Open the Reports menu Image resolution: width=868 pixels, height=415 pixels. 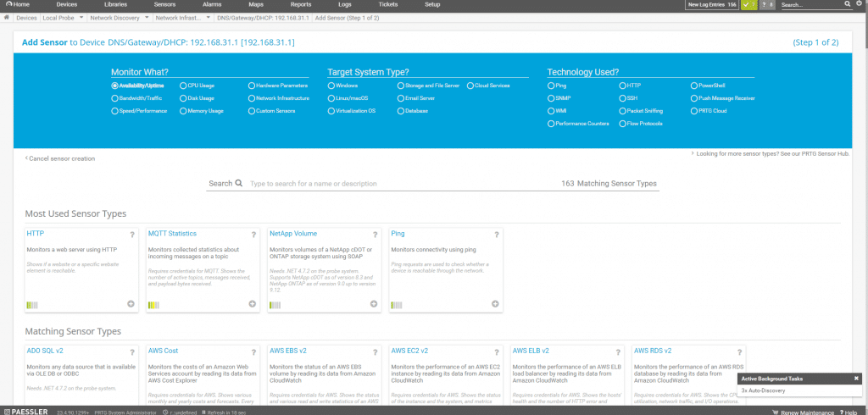click(301, 4)
